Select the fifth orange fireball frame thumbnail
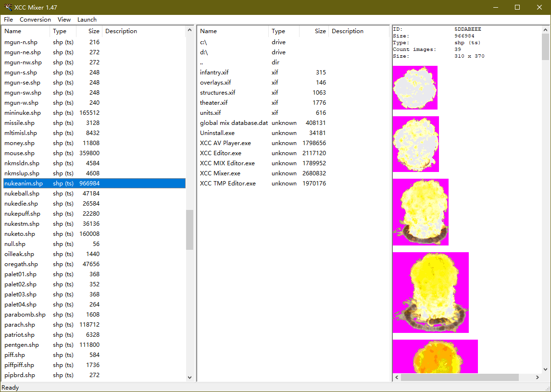The image size is (551, 392). tap(436, 356)
